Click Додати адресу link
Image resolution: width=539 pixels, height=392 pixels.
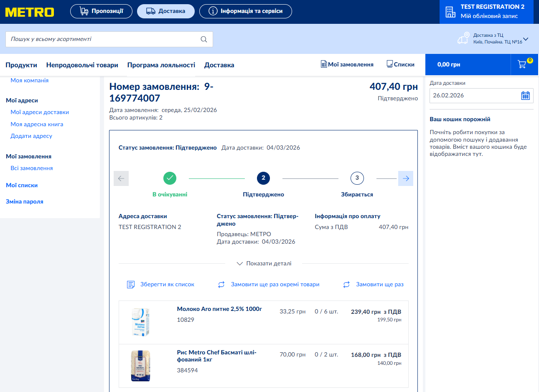click(x=31, y=136)
